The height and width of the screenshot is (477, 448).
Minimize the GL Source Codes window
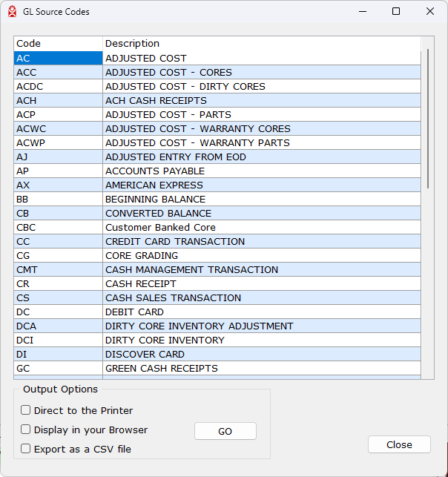pos(362,11)
